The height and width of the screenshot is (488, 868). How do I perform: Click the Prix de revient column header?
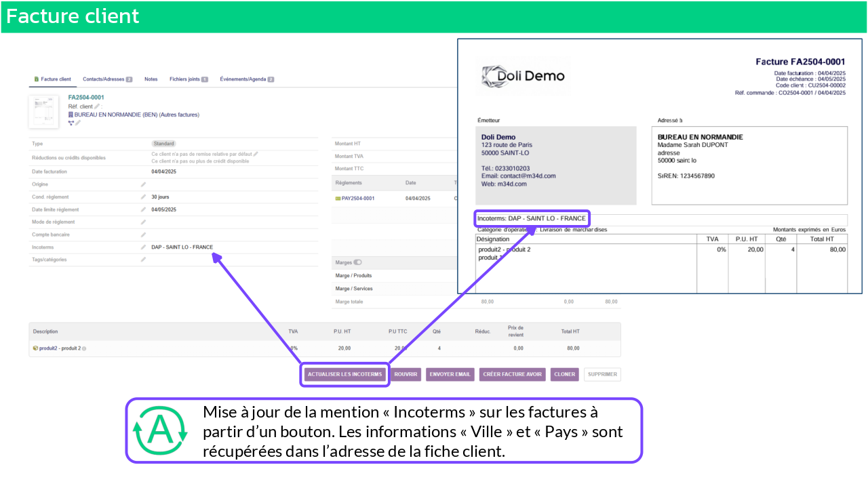pyautogui.click(x=515, y=331)
